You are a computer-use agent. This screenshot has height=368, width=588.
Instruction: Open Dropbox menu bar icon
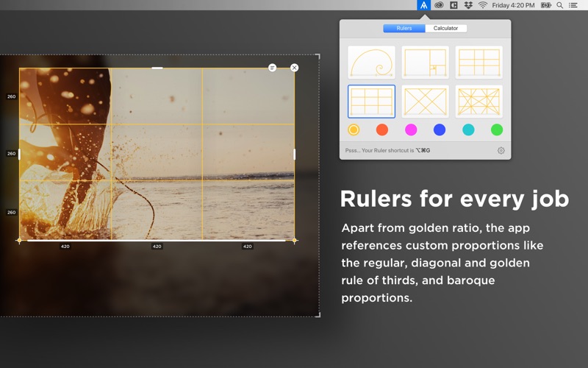tap(468, 5)
